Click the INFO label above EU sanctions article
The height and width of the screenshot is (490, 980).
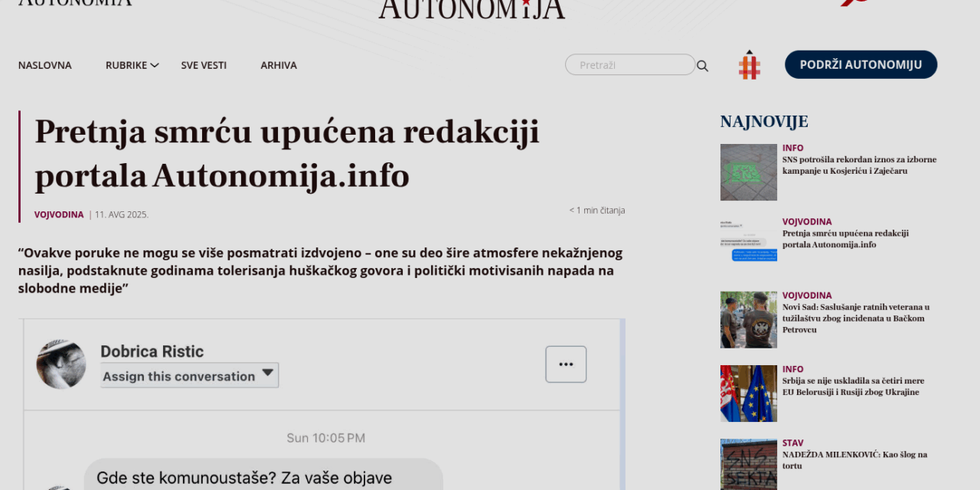[x=792, y=368]
